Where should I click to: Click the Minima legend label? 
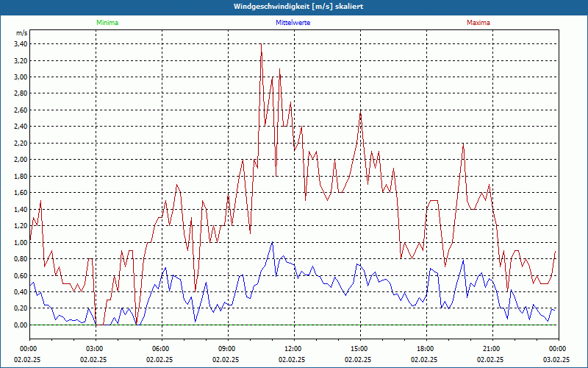click(107, 23)
